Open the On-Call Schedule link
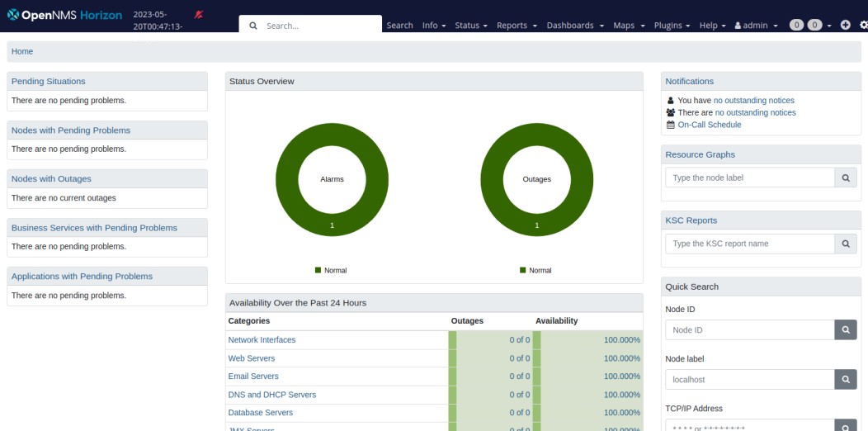868x431 pixels. pos(709,125)
